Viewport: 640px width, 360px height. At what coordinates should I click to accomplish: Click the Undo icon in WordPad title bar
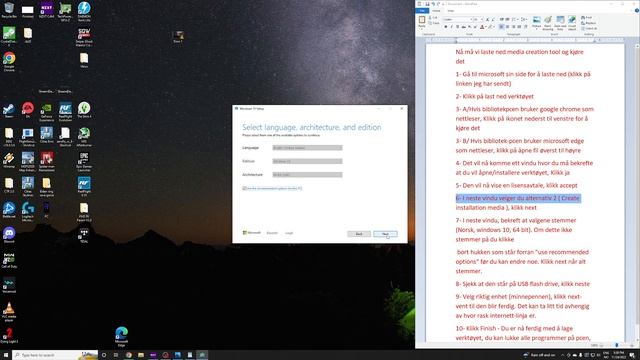(x=433, y=4)
